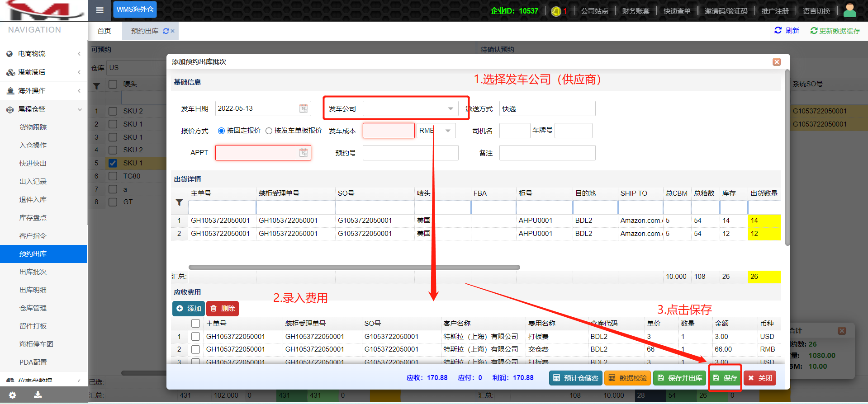
Task: Open the user avatar profile icon
Action: [849, 10]
